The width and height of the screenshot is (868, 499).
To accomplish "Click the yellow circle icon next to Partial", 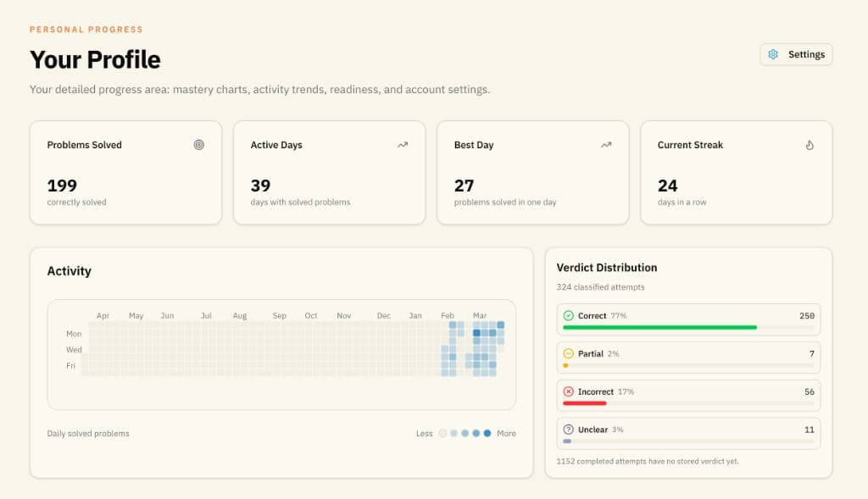I will 566,353.
